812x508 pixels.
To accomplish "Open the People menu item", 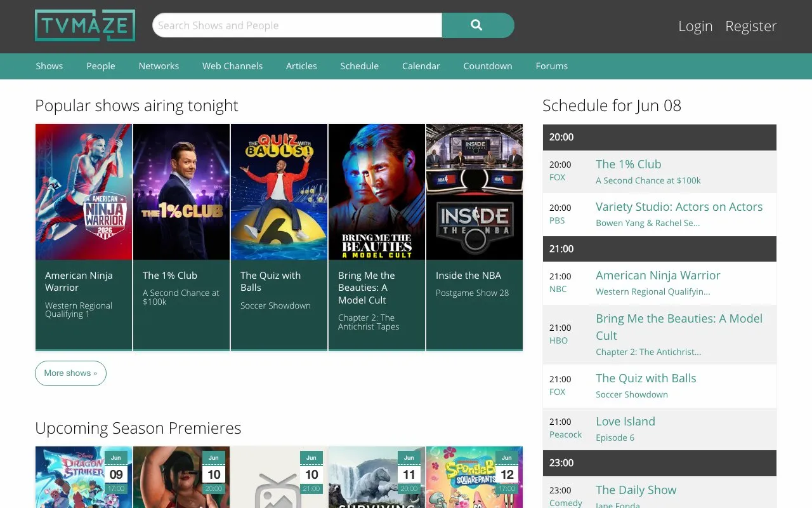I will point(101,66).
